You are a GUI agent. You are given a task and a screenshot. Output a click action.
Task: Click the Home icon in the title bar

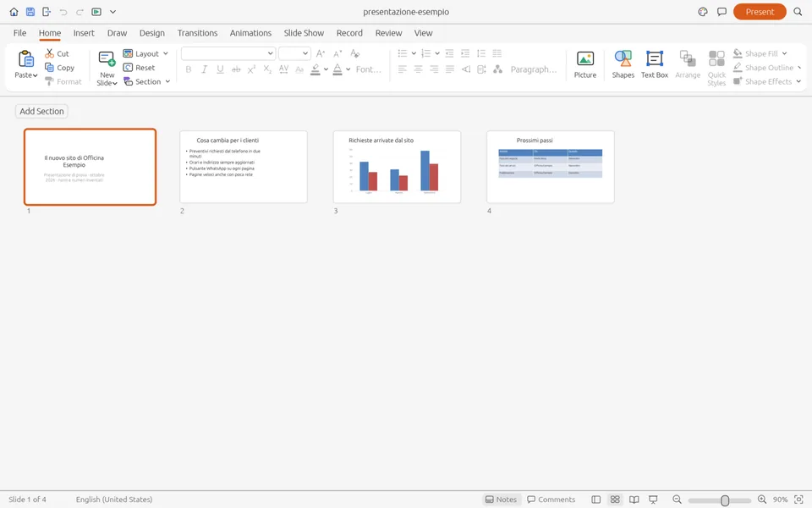14,12
